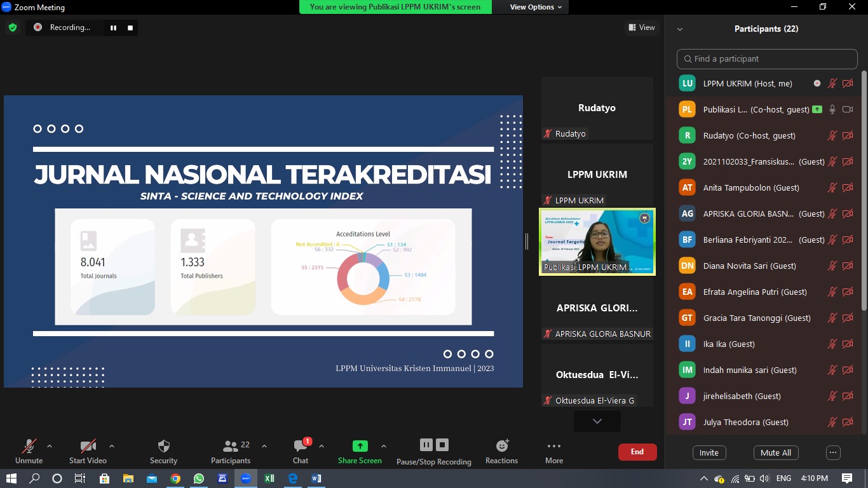Select Publikasi LPPM UKRIM video thumbnail
The width and height of the screenshot is (868, 488).
click(597, 241)
